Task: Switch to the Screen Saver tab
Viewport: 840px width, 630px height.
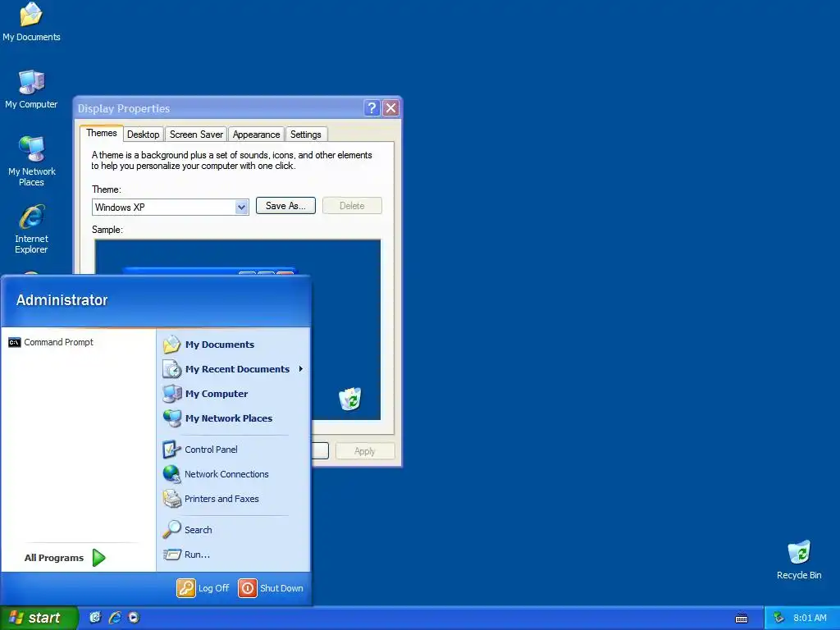Action: coord(196,135)
